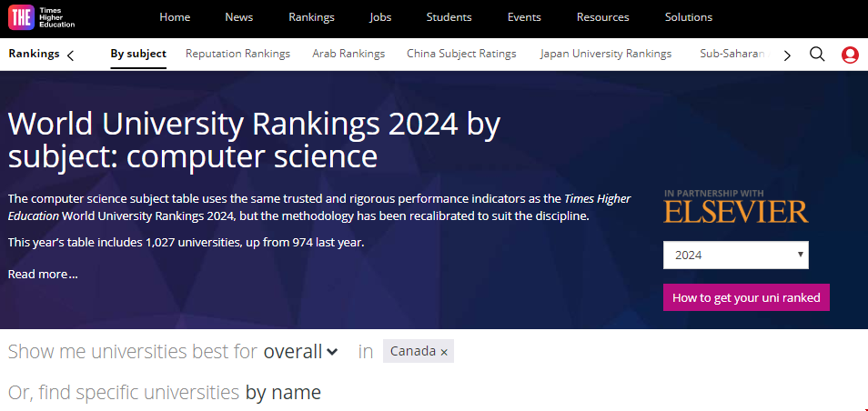Open the China Subject Ratings tab
Screen dimensions: 868x411
(x=461, y=54)
